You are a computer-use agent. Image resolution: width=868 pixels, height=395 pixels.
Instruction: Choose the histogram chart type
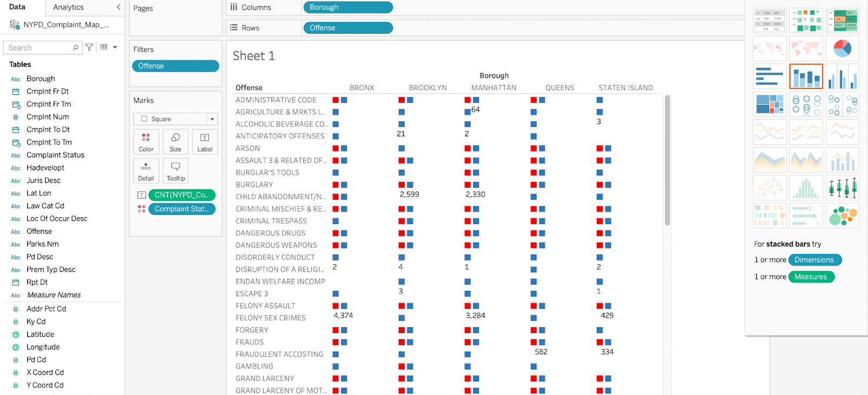click(806, 188)
